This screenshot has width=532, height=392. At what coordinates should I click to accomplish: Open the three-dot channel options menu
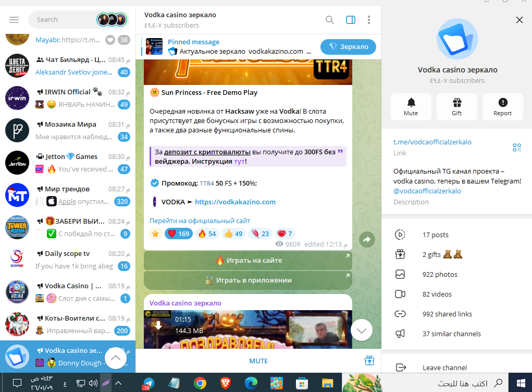[x=369, y=20]
